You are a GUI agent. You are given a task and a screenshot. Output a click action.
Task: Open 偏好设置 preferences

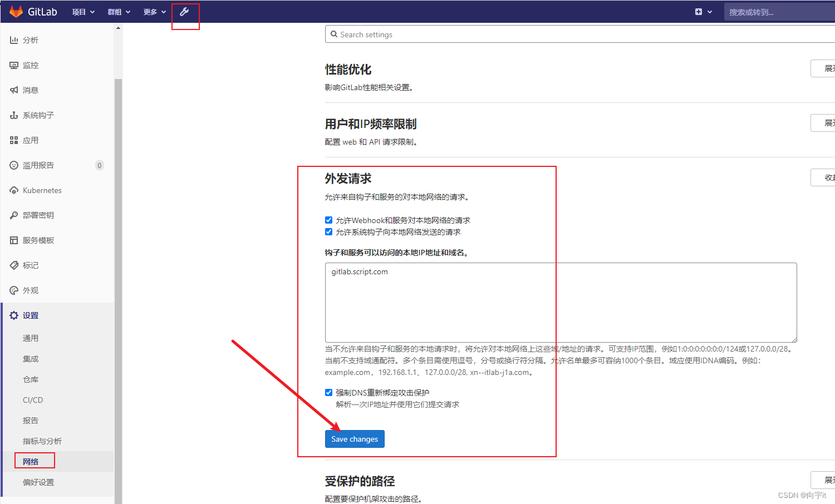[x=38, y=482]
